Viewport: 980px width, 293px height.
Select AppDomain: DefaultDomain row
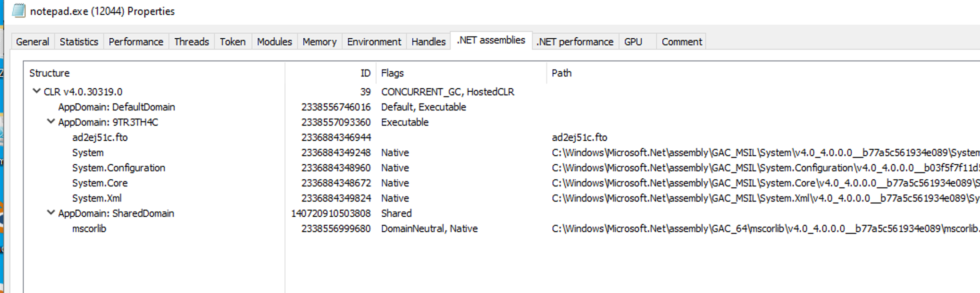117,107
